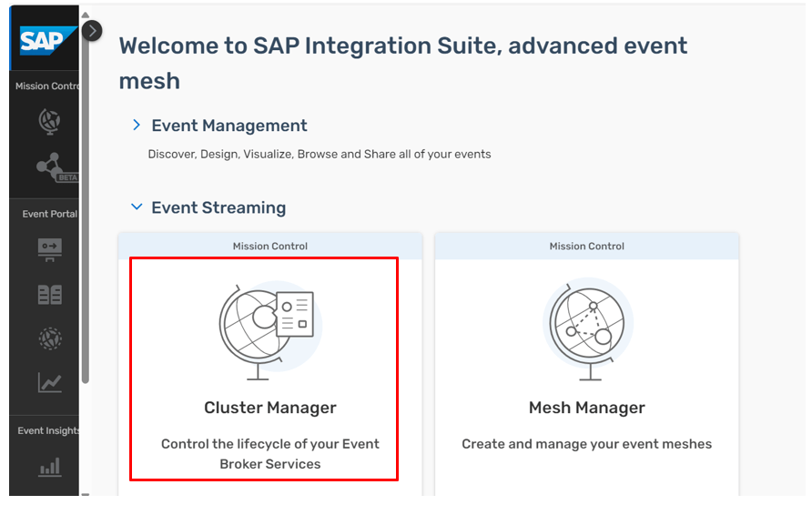Viewport: 812px width, 525px height.
Task: Open the Mesh Manager card title
Action: 587,408
